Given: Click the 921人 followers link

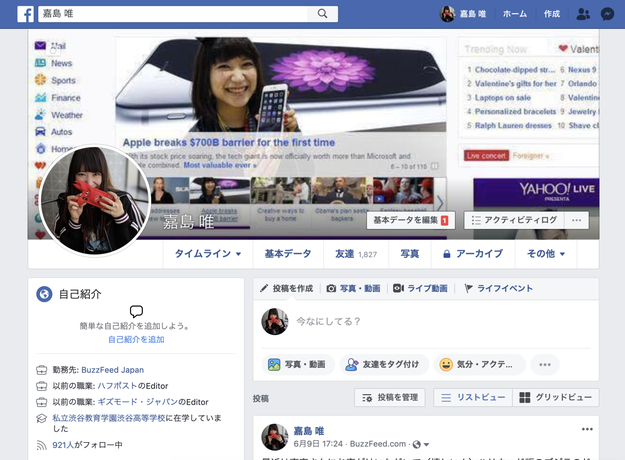Looking at the screenshot, I should coord(63,445).
